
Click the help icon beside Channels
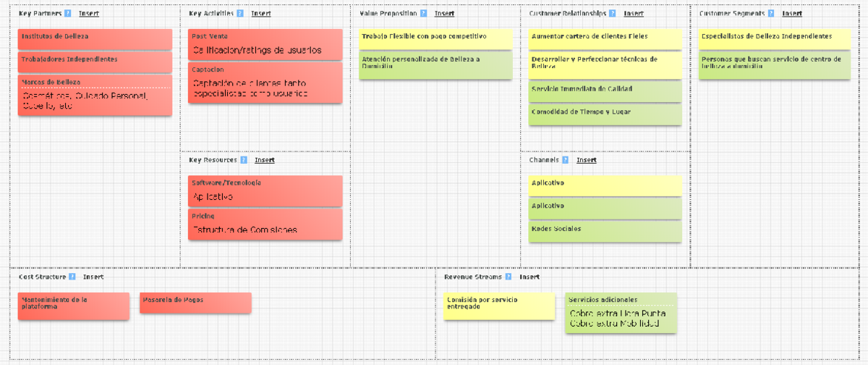click(x=565, y=160)
